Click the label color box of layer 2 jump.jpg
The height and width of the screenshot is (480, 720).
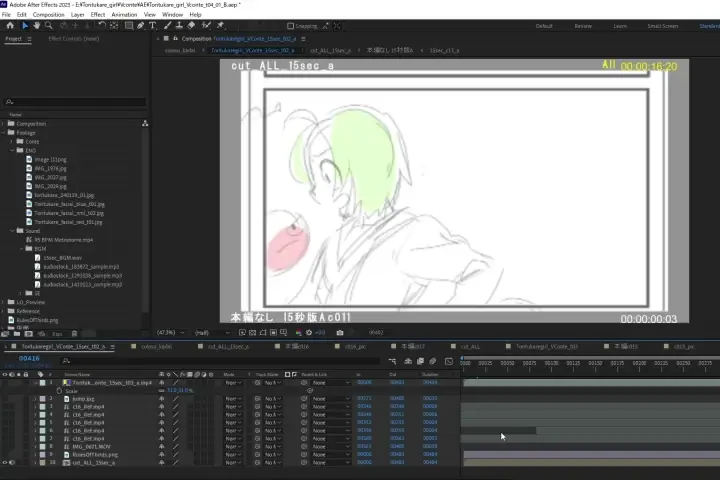coord(42,399)
